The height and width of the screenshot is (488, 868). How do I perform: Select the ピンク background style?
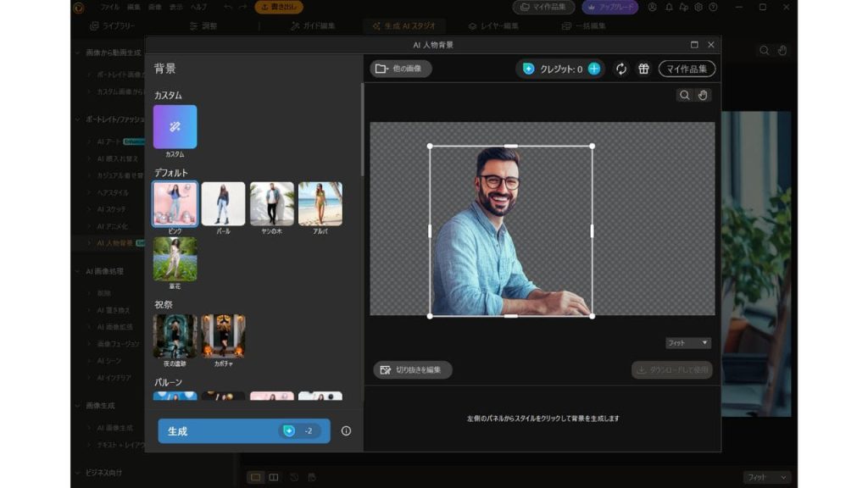175,204
